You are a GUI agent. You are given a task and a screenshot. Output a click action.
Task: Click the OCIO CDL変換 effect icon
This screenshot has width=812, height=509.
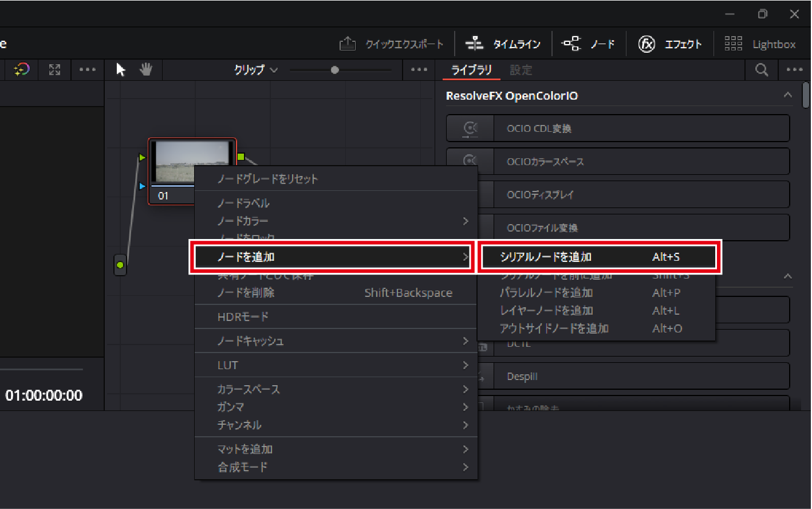[470, 128]
